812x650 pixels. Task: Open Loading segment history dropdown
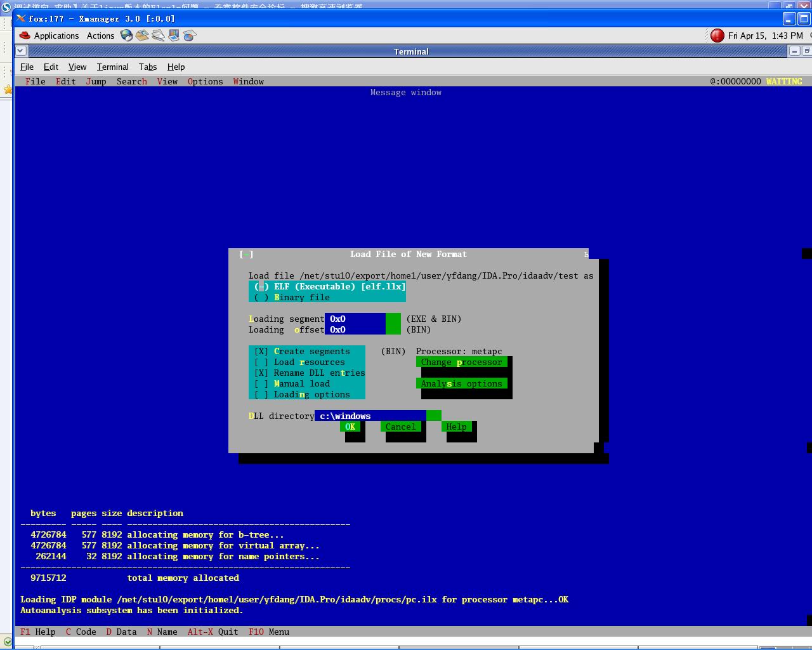[393, 319]
